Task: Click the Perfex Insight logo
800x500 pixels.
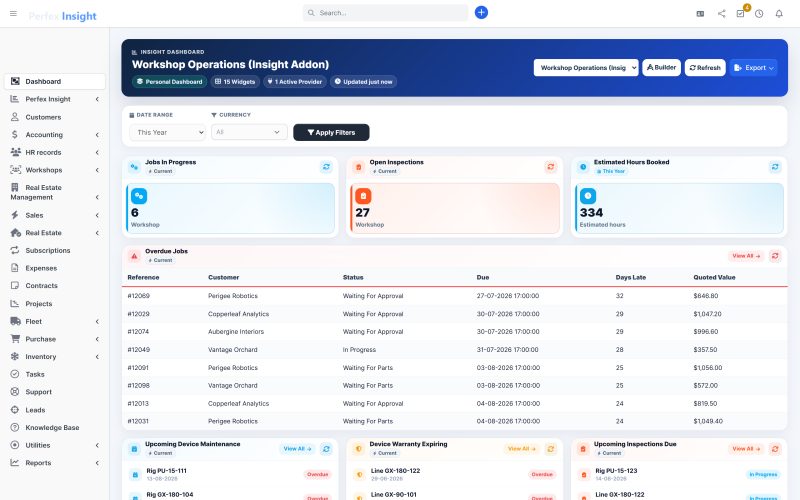Action: [62, 16]
